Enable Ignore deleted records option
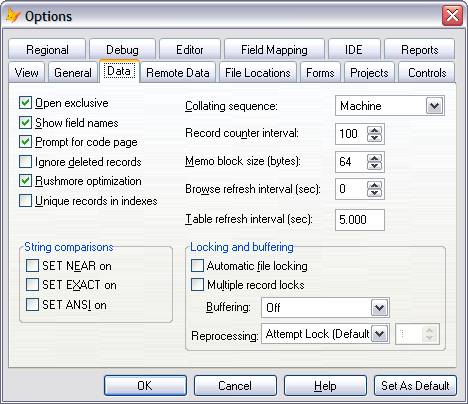This screenshot has width=468, height=404. coord(25,162)
